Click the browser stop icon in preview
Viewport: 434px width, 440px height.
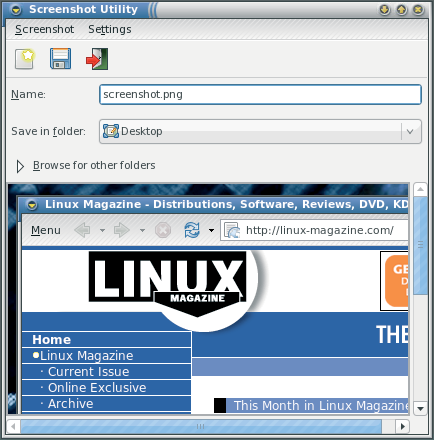(163, 230)
